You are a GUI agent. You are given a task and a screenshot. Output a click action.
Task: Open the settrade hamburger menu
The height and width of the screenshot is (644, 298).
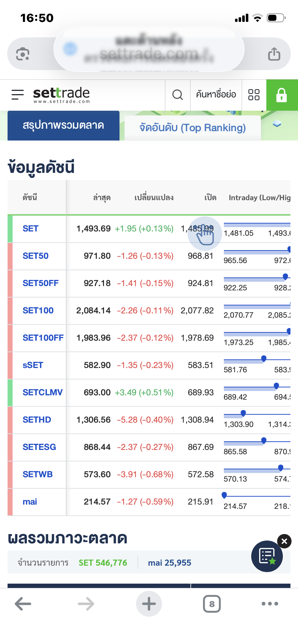[17, 95]
